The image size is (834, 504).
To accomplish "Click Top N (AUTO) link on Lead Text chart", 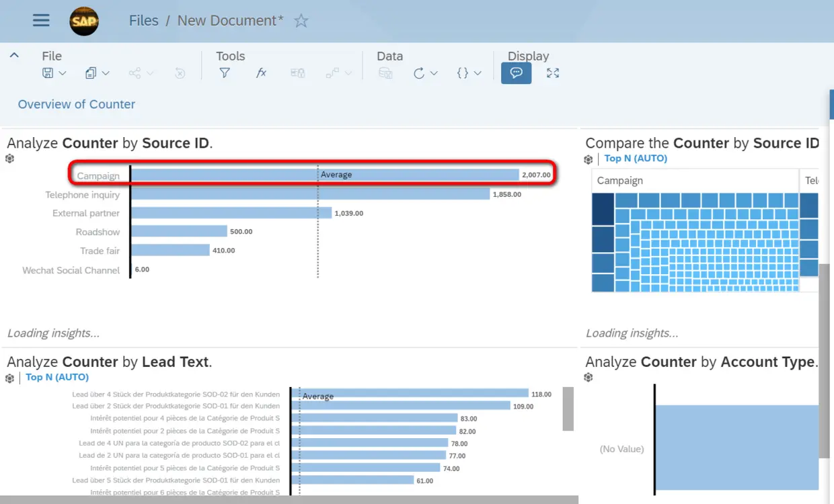I will pyautogui.click(x=57, y=377).
